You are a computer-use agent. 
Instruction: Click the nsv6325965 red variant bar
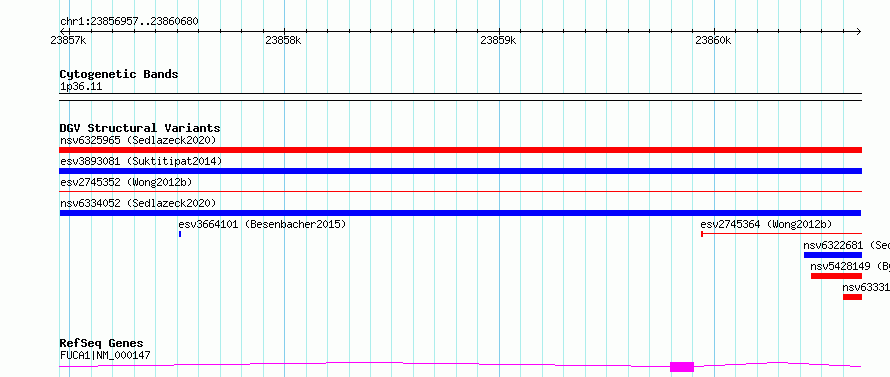tap(460, 150)
